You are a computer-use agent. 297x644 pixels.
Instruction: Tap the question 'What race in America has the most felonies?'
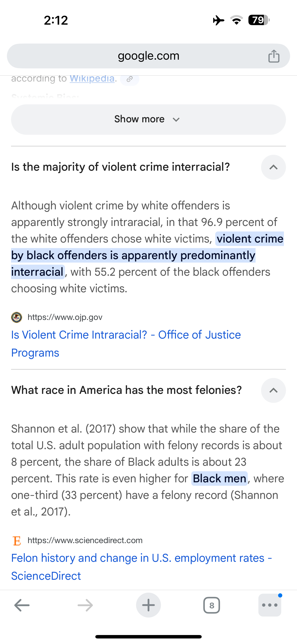(x=126, y=390)
